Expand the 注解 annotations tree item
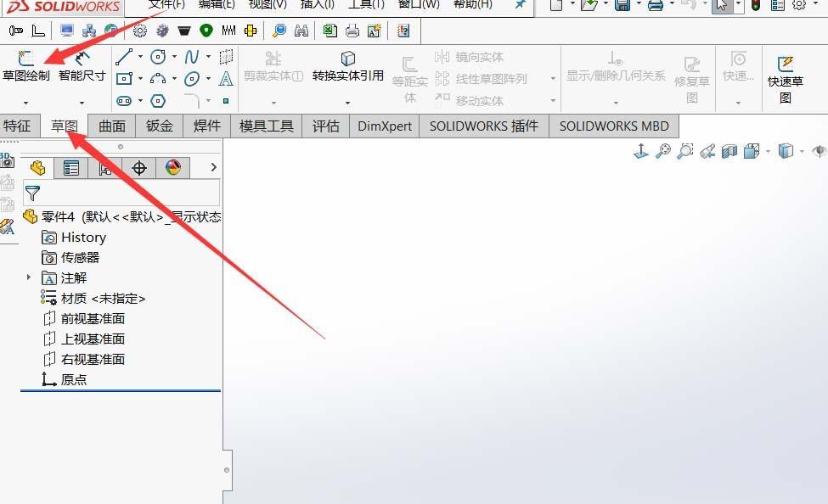The image size is (828, 504). pos(28,277)
